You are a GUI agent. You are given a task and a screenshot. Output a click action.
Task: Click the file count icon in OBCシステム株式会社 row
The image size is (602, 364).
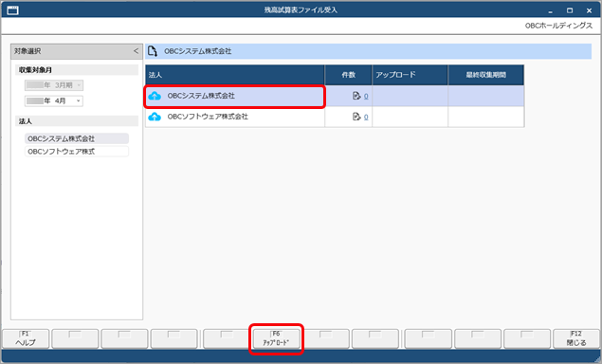[x=356, y=96]
